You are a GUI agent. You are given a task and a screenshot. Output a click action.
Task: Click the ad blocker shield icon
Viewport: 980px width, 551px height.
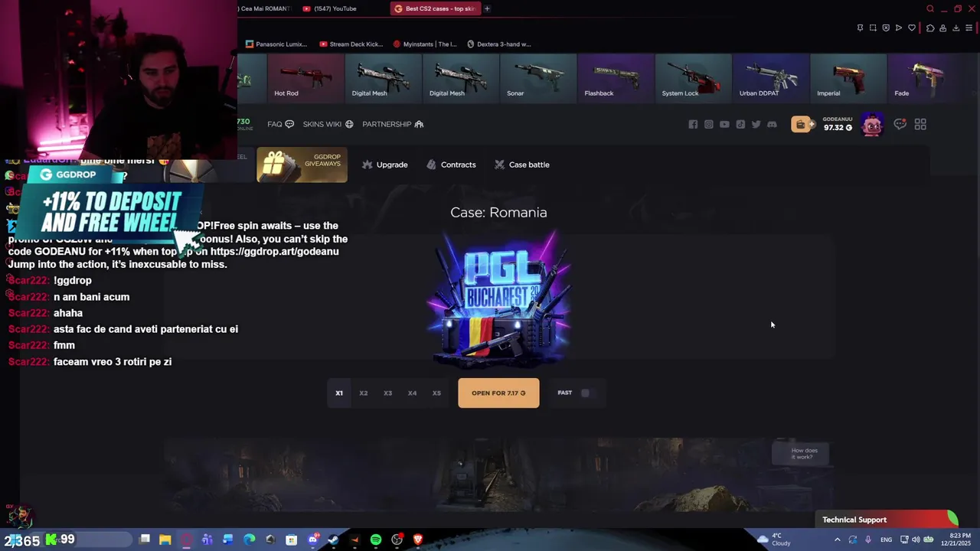point(886,28)
